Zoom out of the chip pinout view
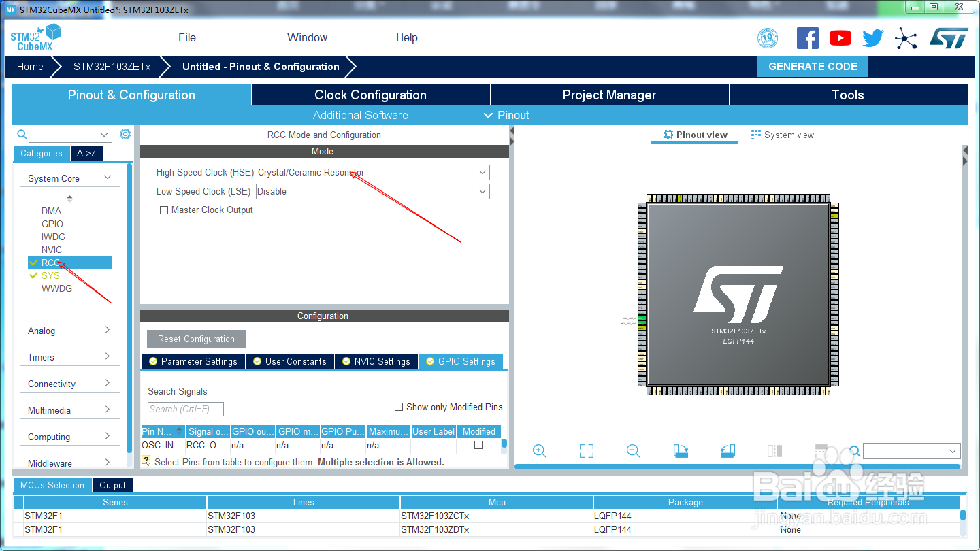This screenshot has height=551, width=980. point(634,450)
